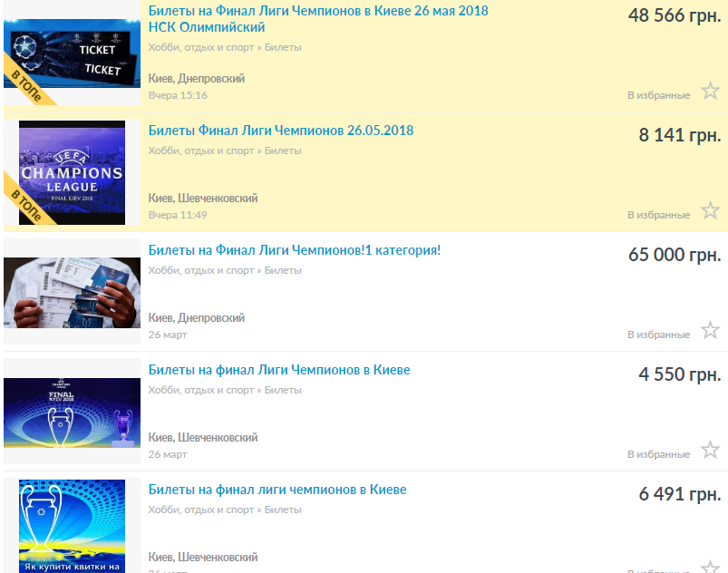Open the 6 491 грн. listing title link
The width and height of the screenshot is (728, 573).
(x=277, y=490)
